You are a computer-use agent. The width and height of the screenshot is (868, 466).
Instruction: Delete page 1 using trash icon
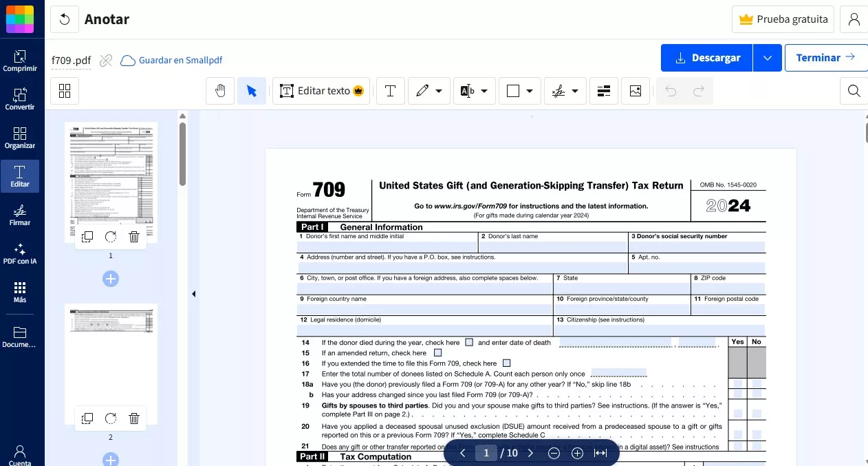pyautogui.click(x=134, y=237)
